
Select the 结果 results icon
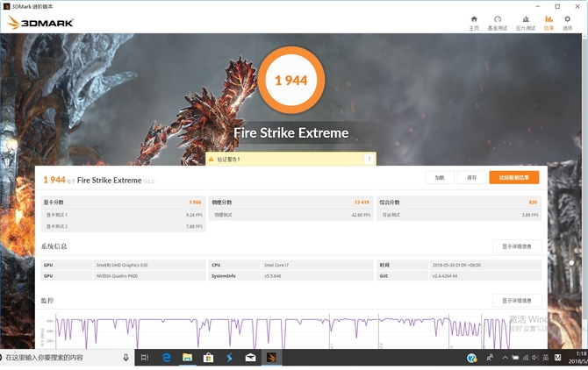(549, 22)
